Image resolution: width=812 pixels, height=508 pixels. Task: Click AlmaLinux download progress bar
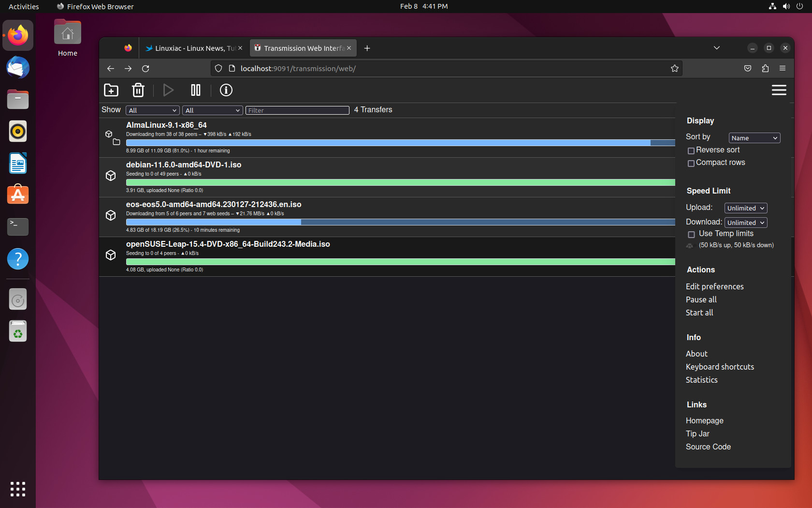click(400, 143)
